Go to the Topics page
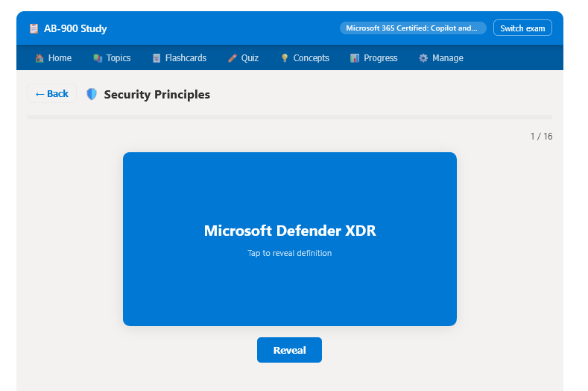 pos(112,58)
